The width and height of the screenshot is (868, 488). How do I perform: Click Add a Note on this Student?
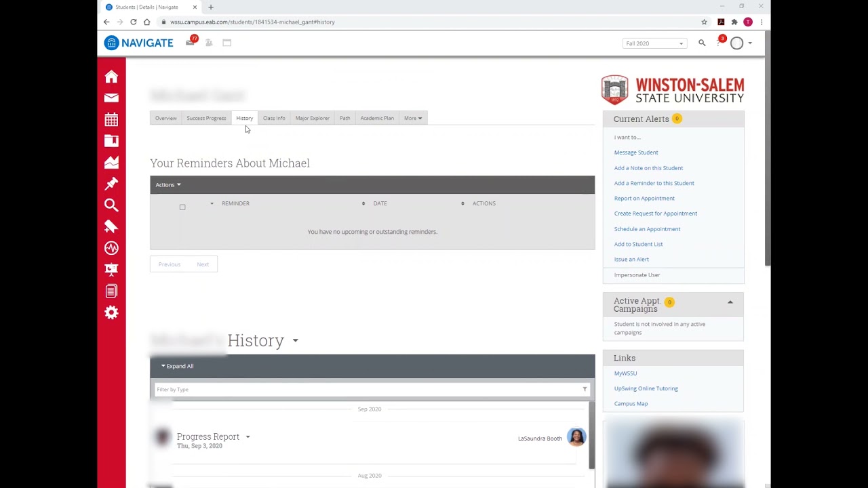pos(648,168)
